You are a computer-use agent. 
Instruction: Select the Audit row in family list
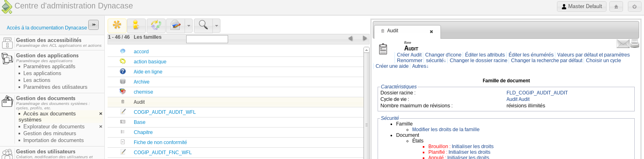click(x=235, y=102)
